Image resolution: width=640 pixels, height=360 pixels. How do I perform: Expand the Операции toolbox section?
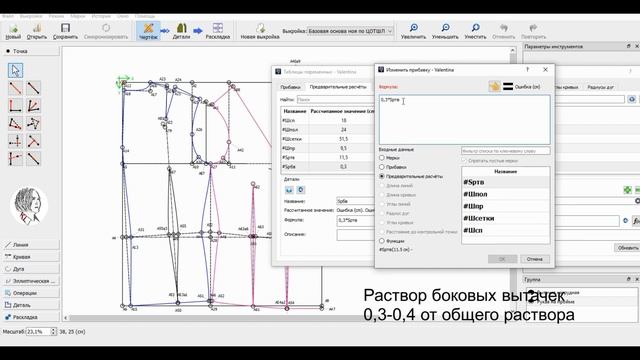coord(31,293)
